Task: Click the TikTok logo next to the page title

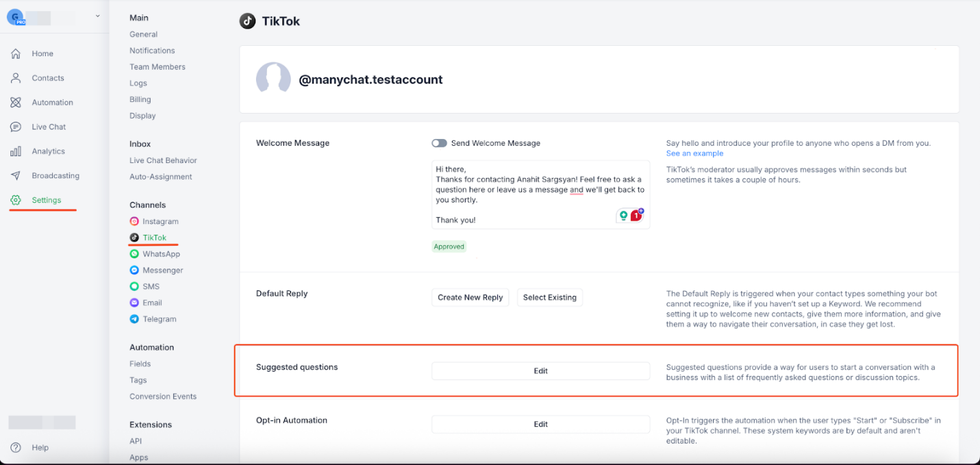Action: [x=247, y=21]
